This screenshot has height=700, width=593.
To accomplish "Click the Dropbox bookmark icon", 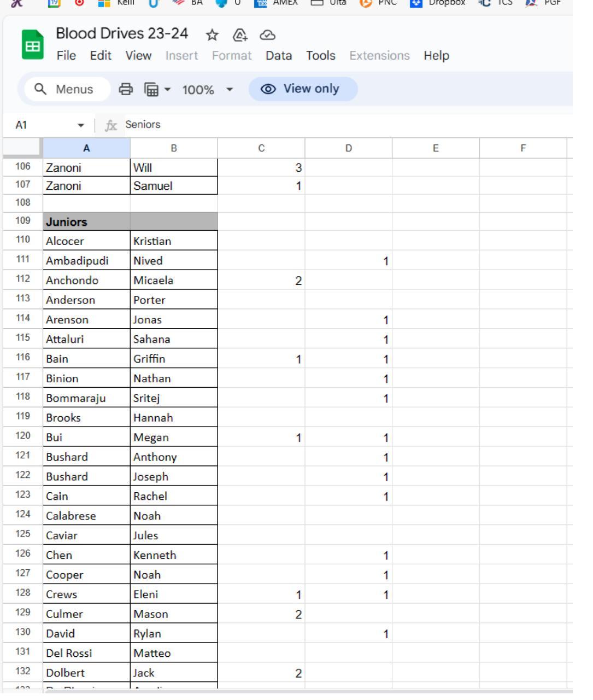I will 416,3.
